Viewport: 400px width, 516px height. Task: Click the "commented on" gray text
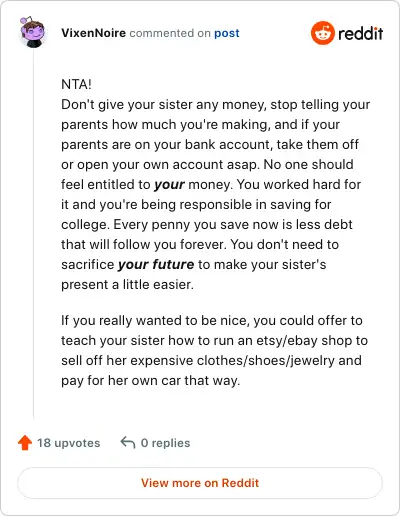170,33
